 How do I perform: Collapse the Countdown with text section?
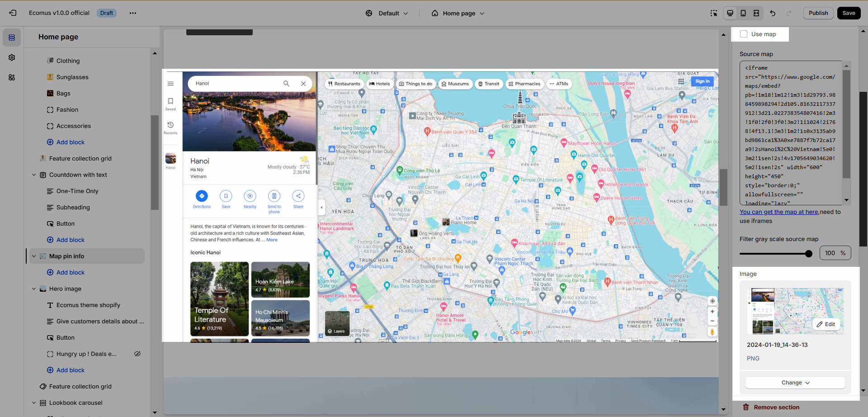pyautogui.click(x=34, y=175)
